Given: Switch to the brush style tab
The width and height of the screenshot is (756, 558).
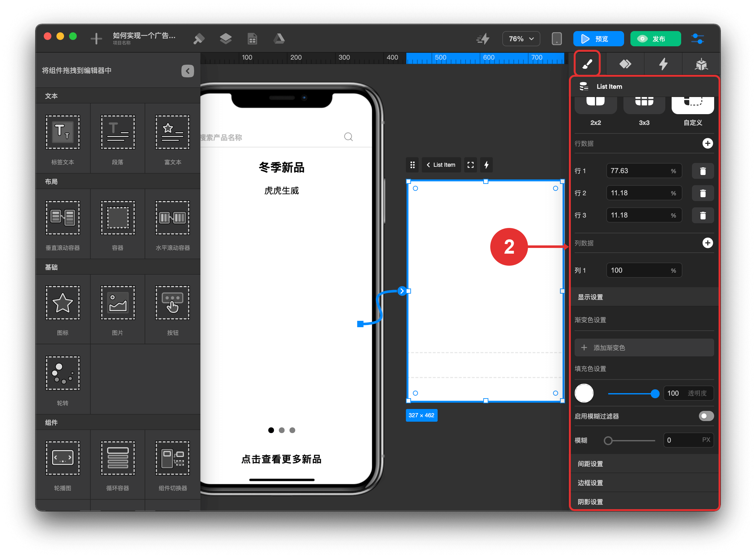Looking at the screenshot, I should pos(587,64).
